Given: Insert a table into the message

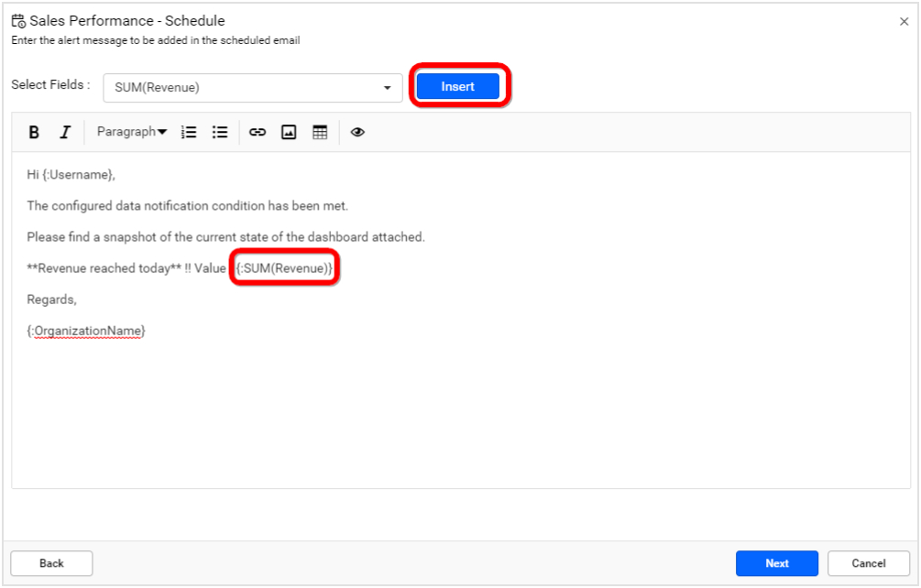Looking at the screenshot, I should click(x=321, y=132).
